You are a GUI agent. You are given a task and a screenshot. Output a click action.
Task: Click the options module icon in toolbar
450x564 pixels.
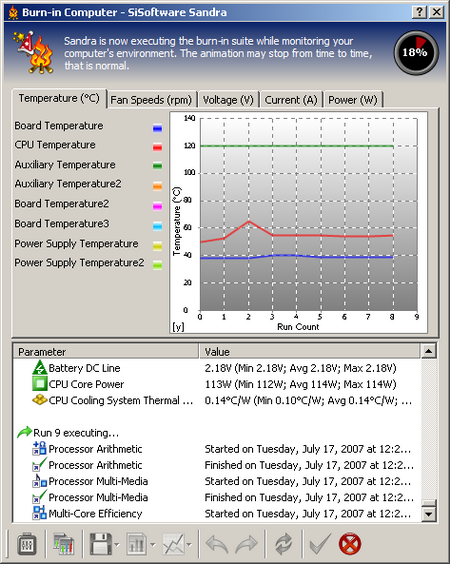point(27,543)
